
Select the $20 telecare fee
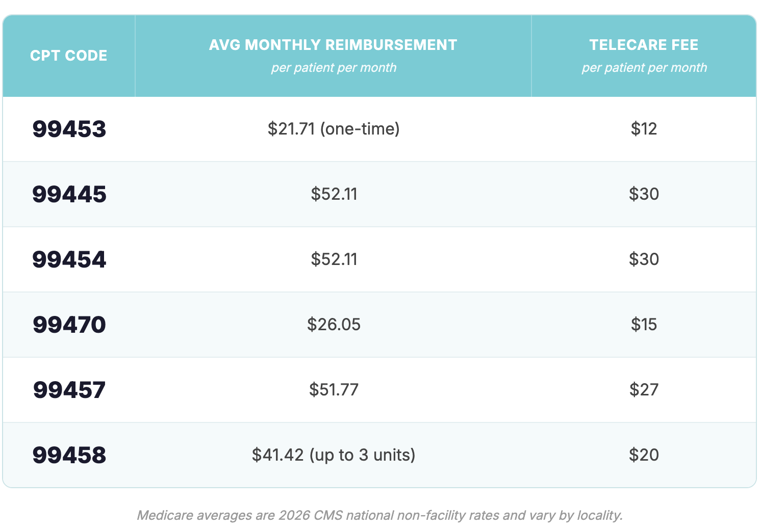(644, 455)
